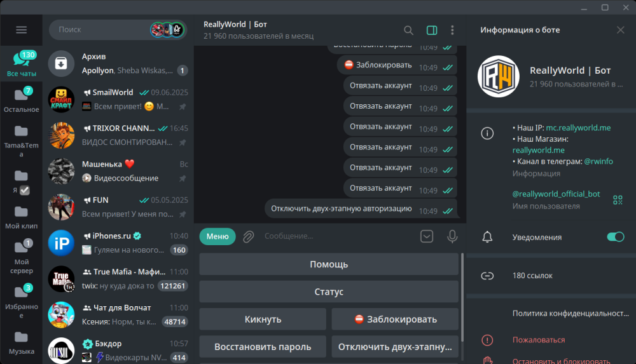Record a voice message with the microphone
The image size is (636, 364).
452,236
